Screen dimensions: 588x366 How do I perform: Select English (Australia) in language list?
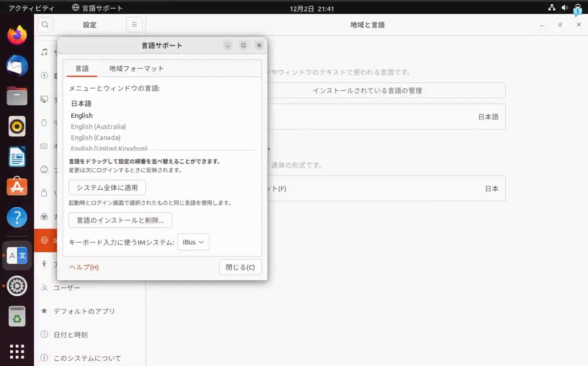(x=98, y=127)
